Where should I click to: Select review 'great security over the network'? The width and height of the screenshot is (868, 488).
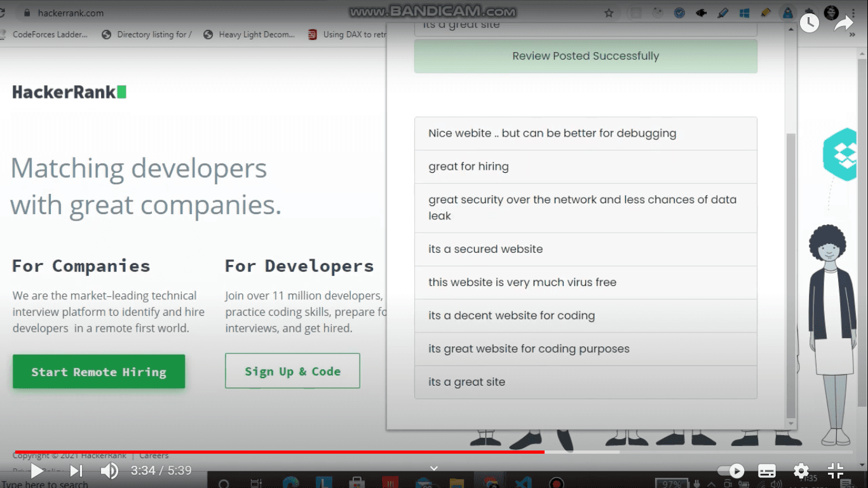click(x=585, y=208)
